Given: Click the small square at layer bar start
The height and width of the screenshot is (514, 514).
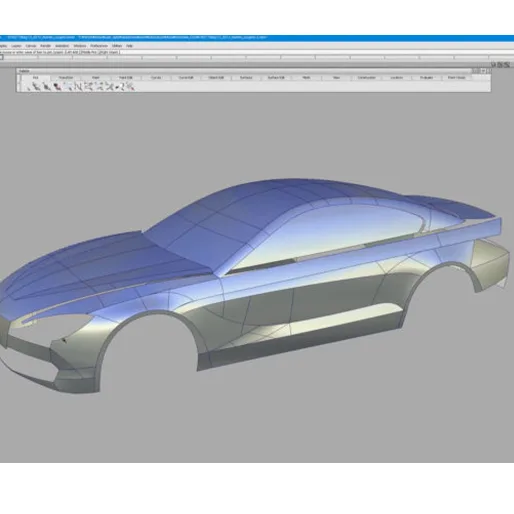Looking at the screenshot, I should click(1, 58).
